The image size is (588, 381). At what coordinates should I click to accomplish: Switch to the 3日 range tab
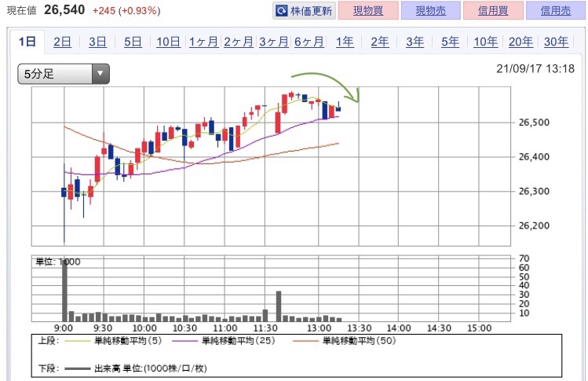pos(97,42)
